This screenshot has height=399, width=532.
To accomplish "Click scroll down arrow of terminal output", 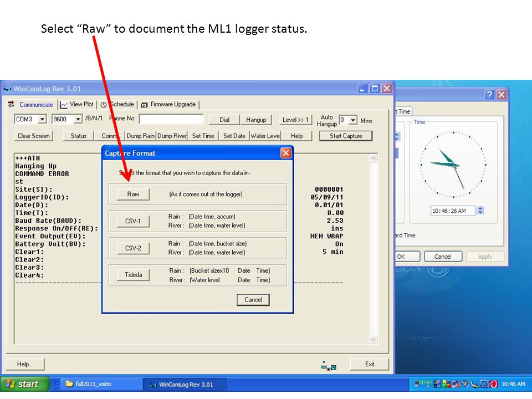I will (x=373, y=340).
